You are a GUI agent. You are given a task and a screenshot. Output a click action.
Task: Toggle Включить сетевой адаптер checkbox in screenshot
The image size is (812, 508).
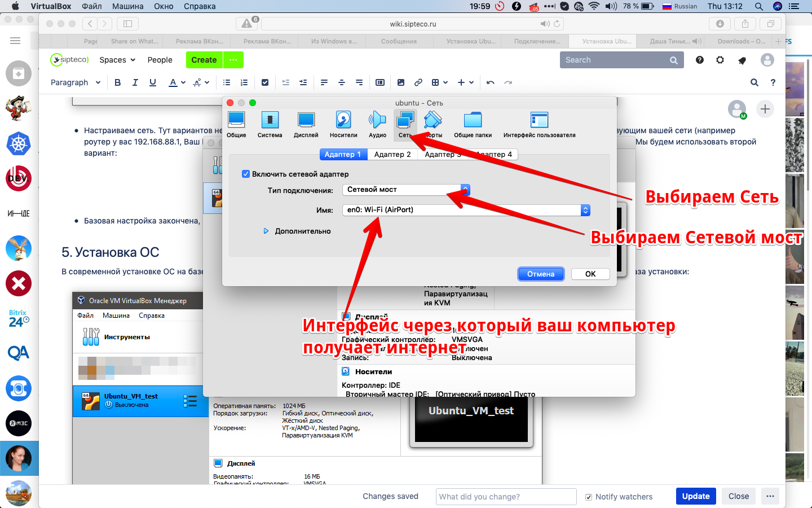point(246,174)
